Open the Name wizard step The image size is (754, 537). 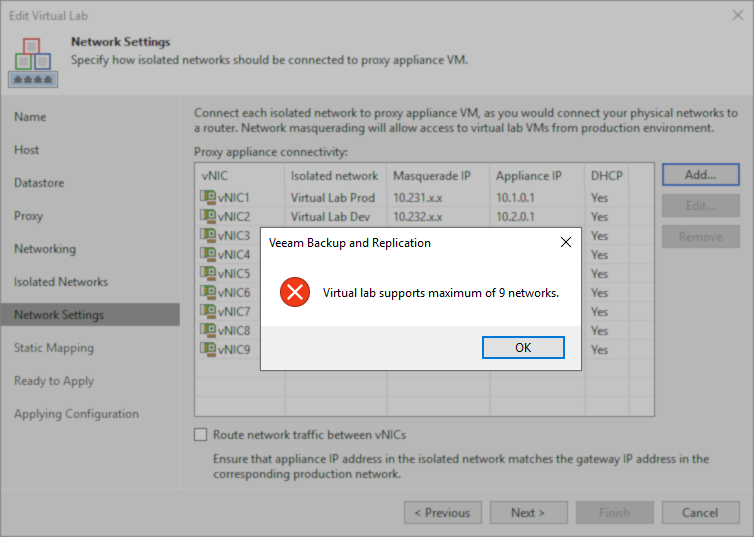(x=30, y=117)
